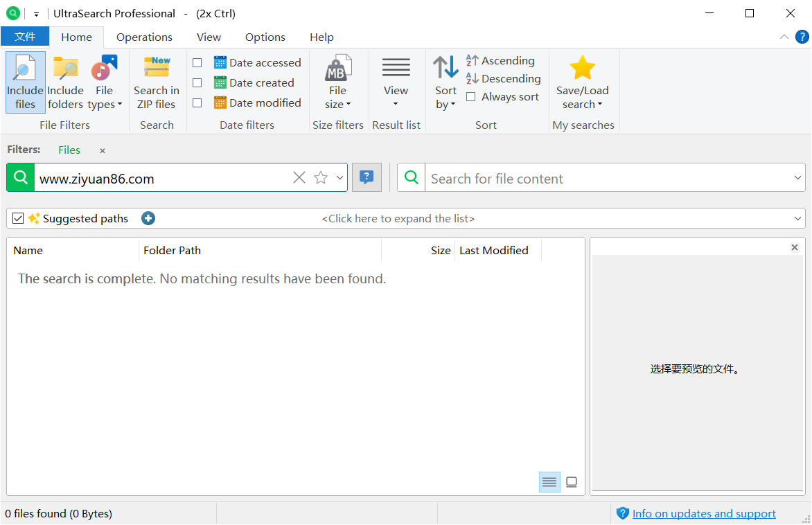Screen dimensions: 812x525
Task: Enable the Date accessed checkbox
Action: [x=197, y=63]
